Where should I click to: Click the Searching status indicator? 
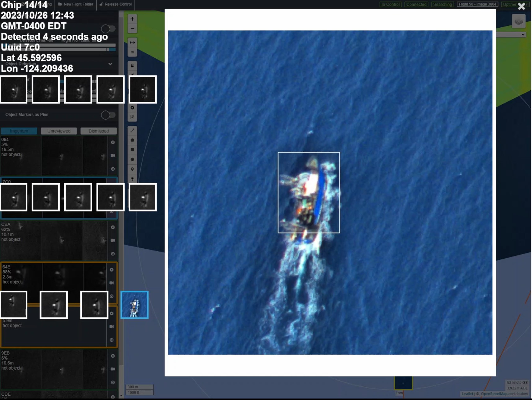[x=442, y=4]
